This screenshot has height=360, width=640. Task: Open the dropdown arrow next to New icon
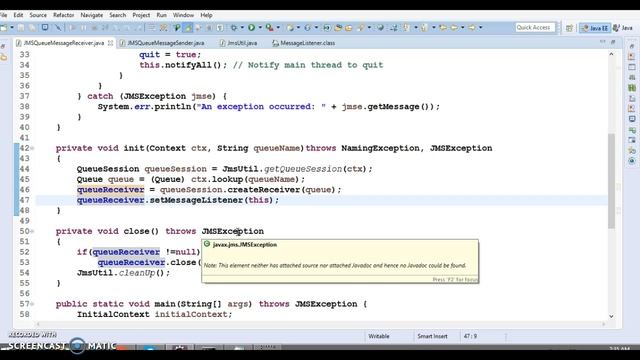12,27
